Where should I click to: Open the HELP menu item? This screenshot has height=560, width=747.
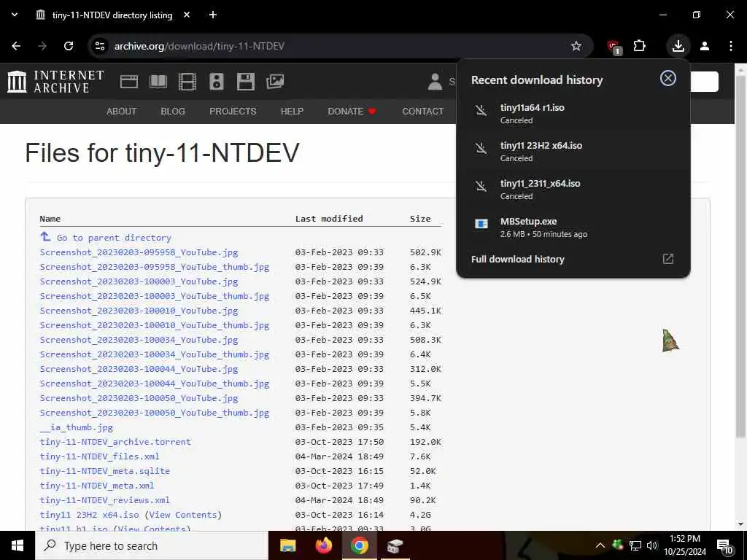click(292, 112)
